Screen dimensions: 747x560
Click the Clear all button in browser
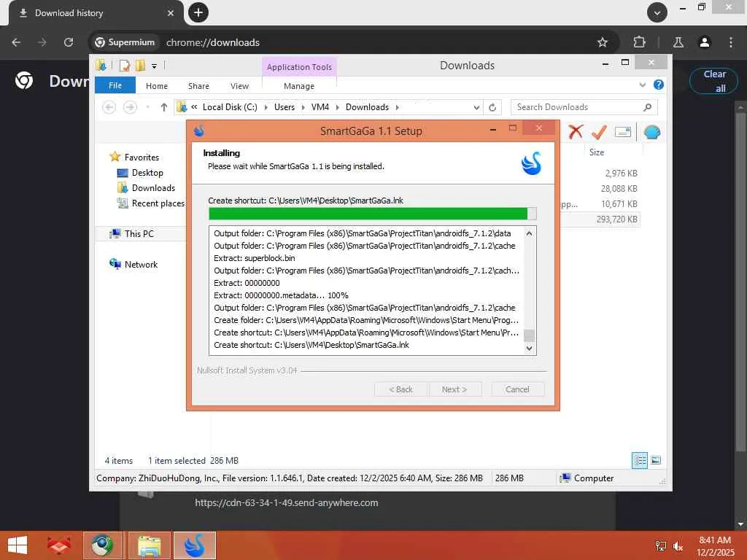[x=713, y=81]
